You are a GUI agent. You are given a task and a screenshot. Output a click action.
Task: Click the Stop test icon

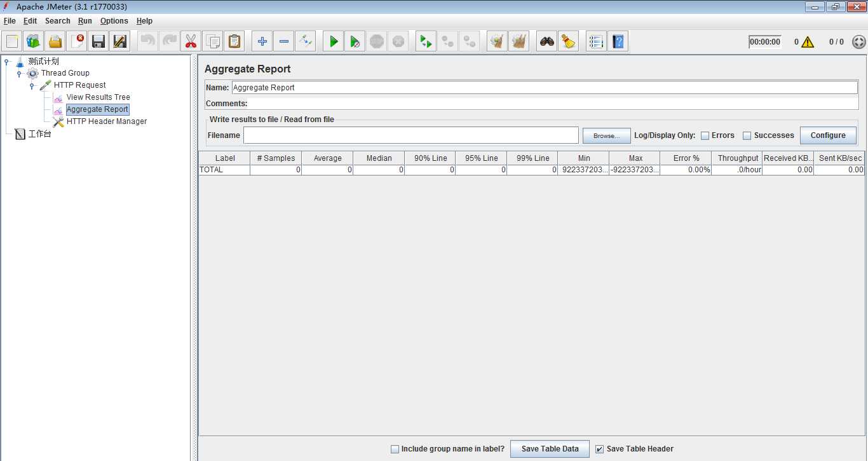point(377,42)
